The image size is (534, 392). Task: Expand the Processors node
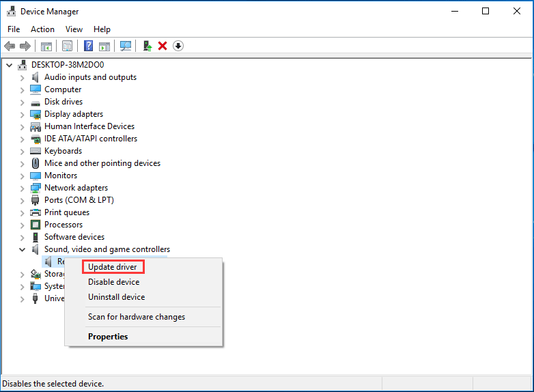point(22,225)
